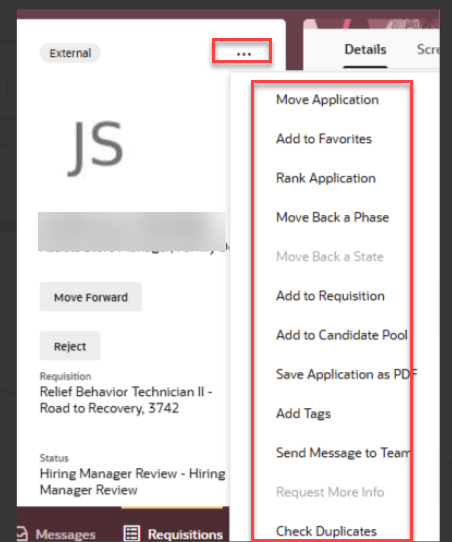The height and width of the screenshot is (542, 452).
Task: Click the JS candidate avatar initials
Action: coord(96,148)
